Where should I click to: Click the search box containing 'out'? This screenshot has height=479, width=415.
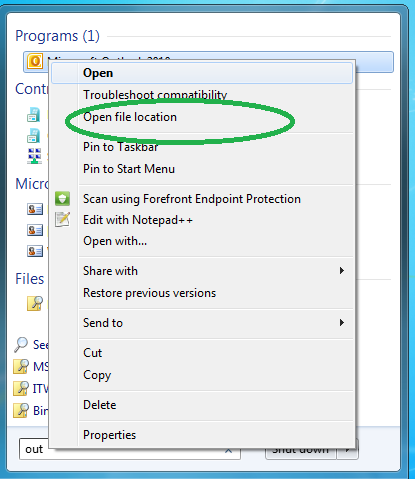click(130, 449)
